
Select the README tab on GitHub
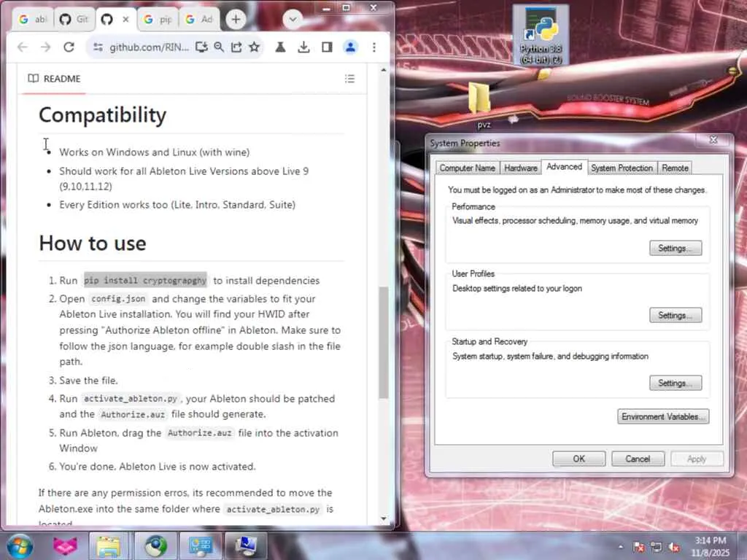pos(54,79)
